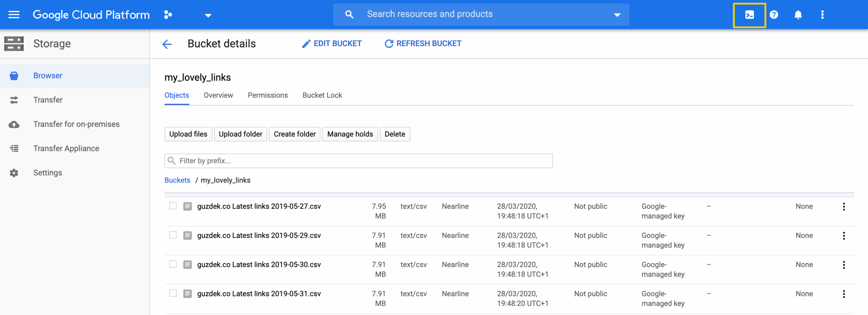
Task: Click the back arrow beside Bucket details
Action: [167, 44]
